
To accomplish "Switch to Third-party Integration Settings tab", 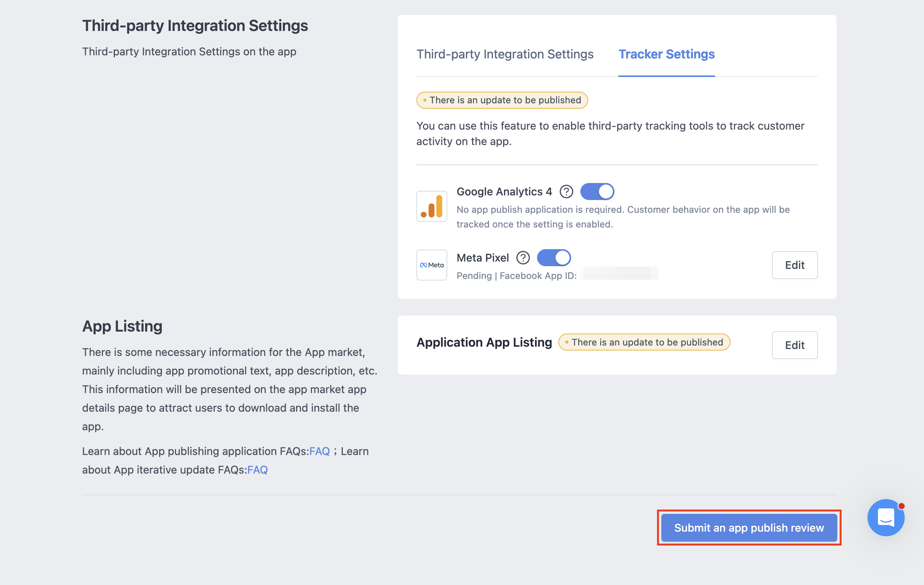I will pos(505,54).
